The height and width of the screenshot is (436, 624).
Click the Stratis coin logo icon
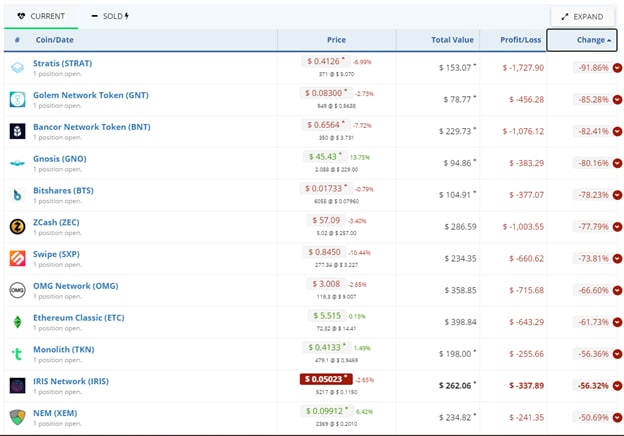point(18,68)
